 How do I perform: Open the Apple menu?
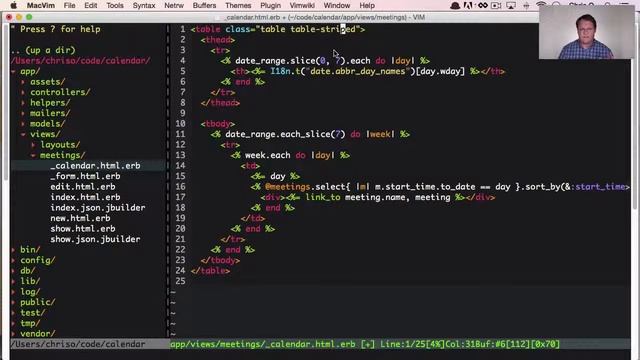pos(13,5)
